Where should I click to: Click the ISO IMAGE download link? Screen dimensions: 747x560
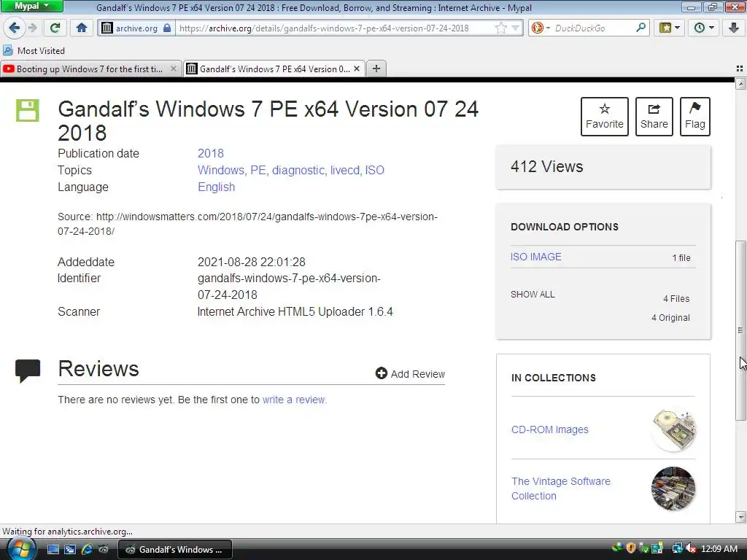click(x=536, y=257)
